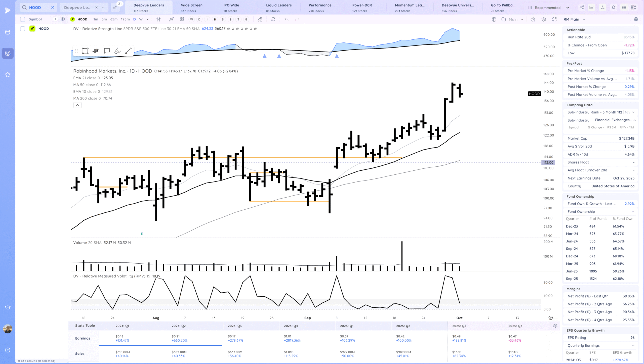Select the 5m timeframe button
This screenshot has height=364, width=644.
tap(104, 19)
